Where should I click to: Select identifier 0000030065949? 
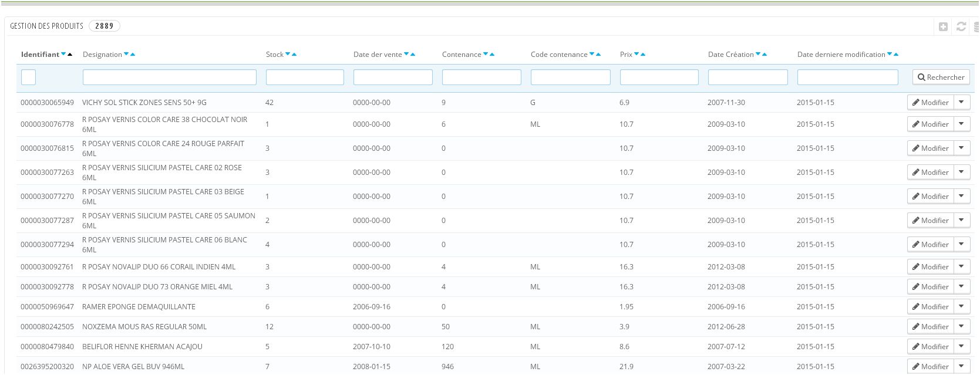click(47, 102)
